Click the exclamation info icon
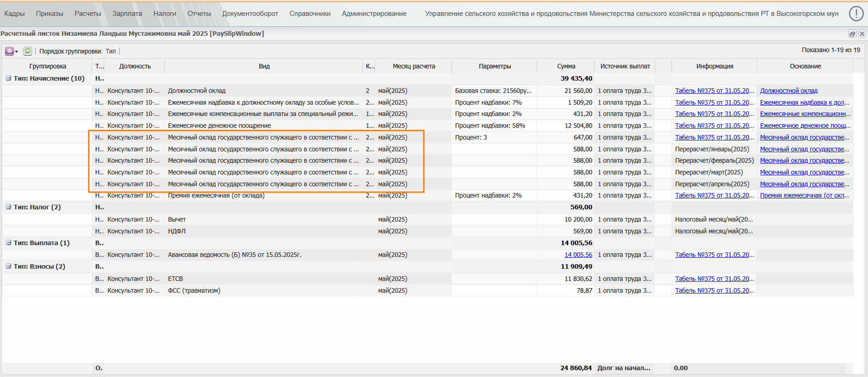Viewport: 868px width, 377px height. 856,14
